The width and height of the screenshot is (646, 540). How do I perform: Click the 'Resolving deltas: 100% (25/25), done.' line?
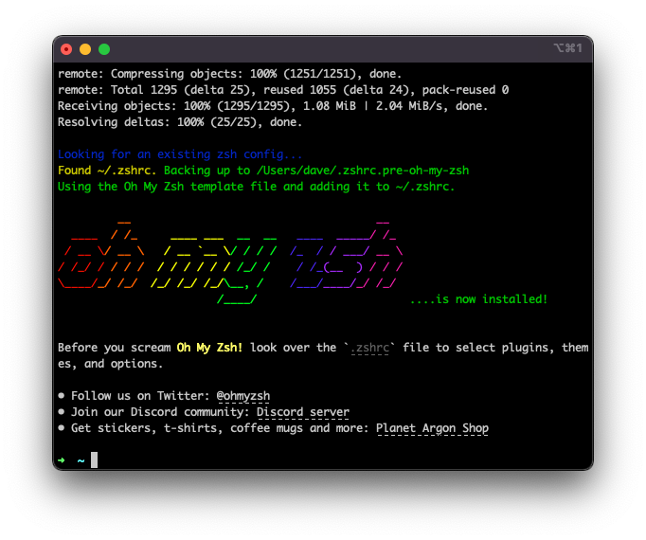(180, 122)
